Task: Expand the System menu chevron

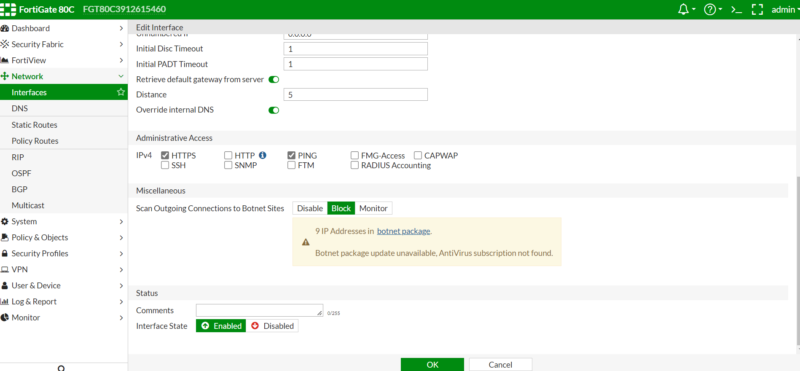Action: (x=121, y=221)
